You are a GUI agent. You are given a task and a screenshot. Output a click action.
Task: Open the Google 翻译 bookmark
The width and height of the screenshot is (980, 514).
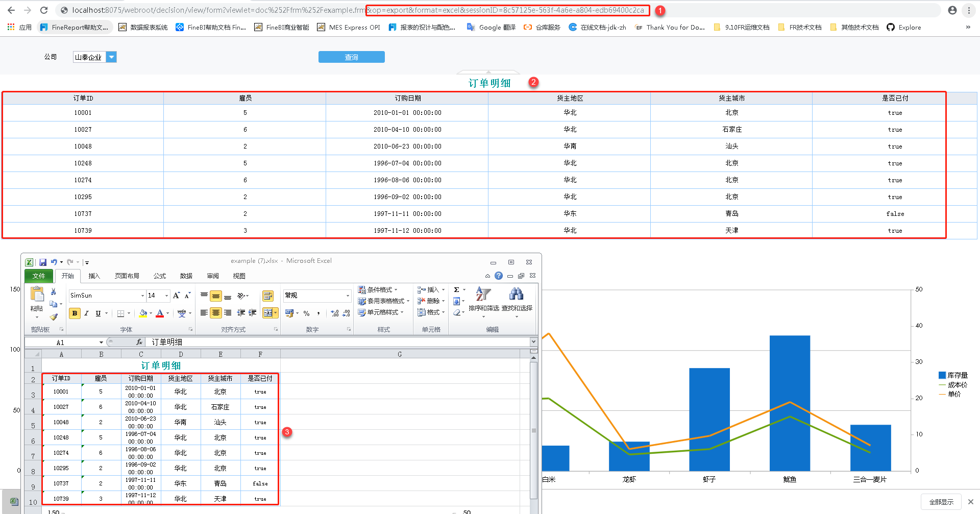pos(491,28)
